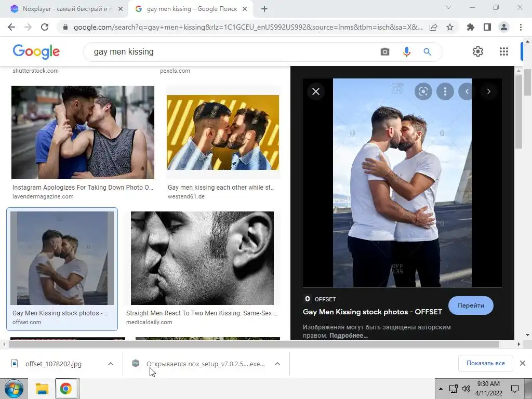Show next image in preview
Viewport: 532px width, 399px height.
[x=488, y=91]
